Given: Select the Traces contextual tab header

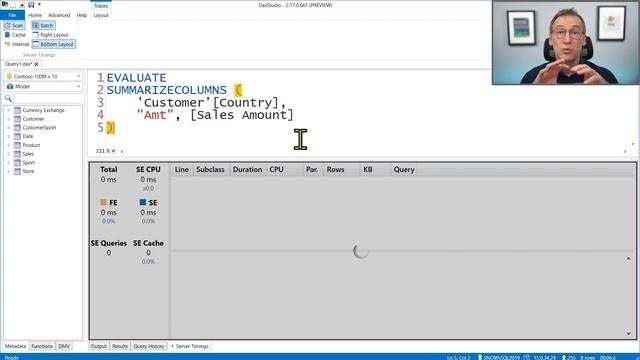Looking at the screenshot, I should [x=101, y=6].
